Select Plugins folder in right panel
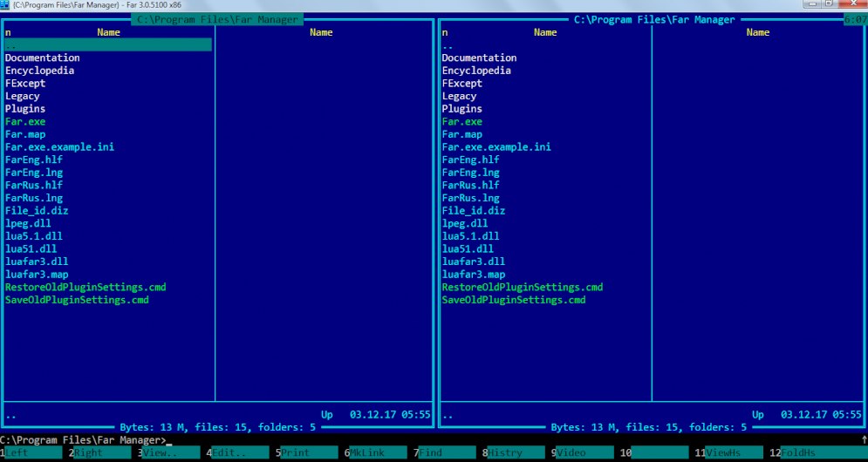 [462, 108]
